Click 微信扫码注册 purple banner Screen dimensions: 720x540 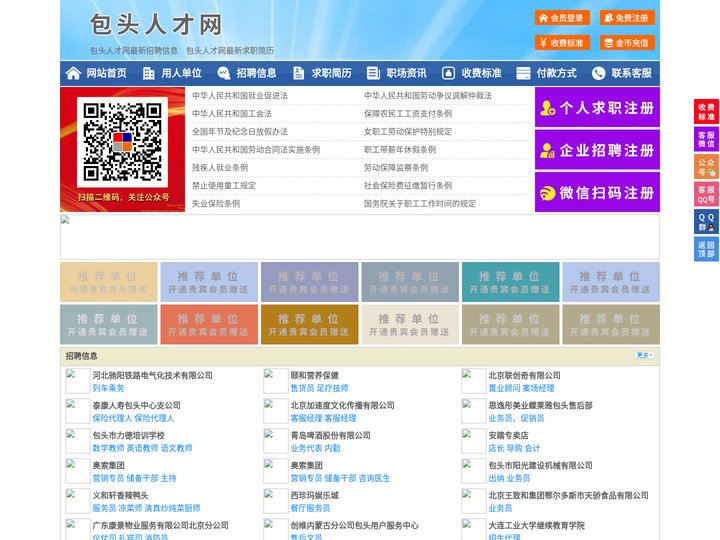(x=597, y=192)
